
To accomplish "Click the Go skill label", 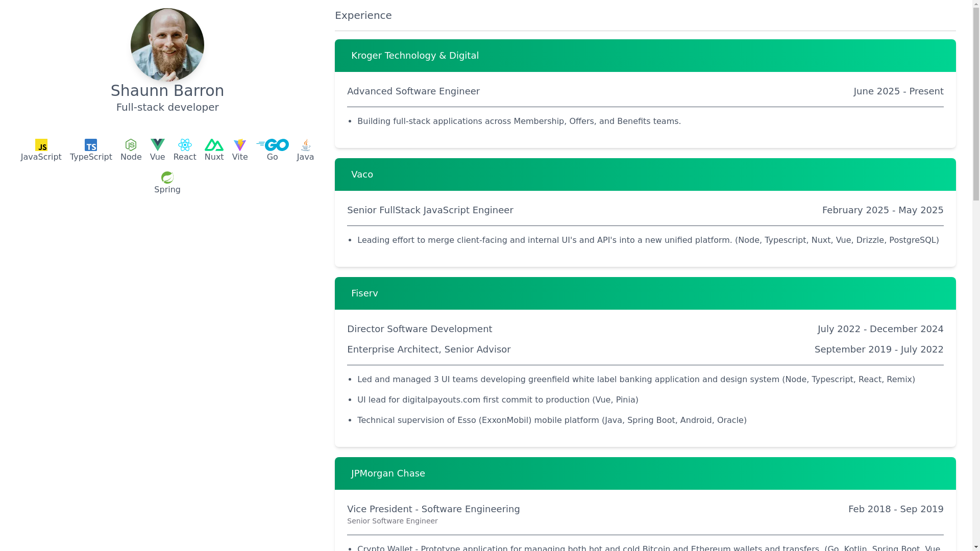I will coord(273,157).
